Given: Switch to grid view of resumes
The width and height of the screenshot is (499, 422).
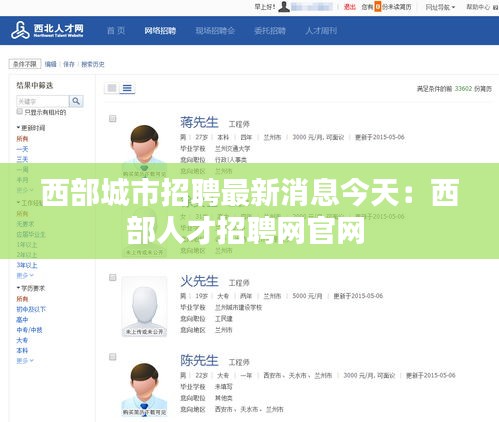Looking at the screenshot, I should pyautogui.click(x=112, y=88).
